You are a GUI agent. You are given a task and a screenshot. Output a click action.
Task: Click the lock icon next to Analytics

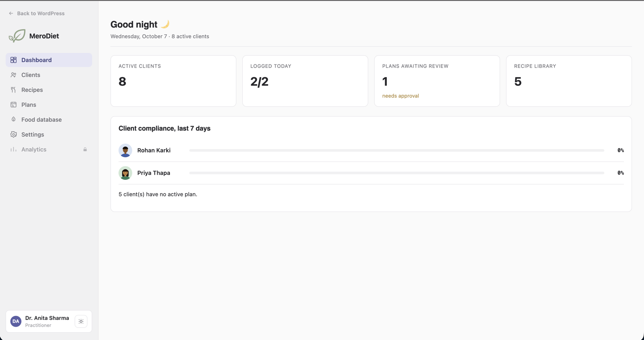[x=85, y=149]
